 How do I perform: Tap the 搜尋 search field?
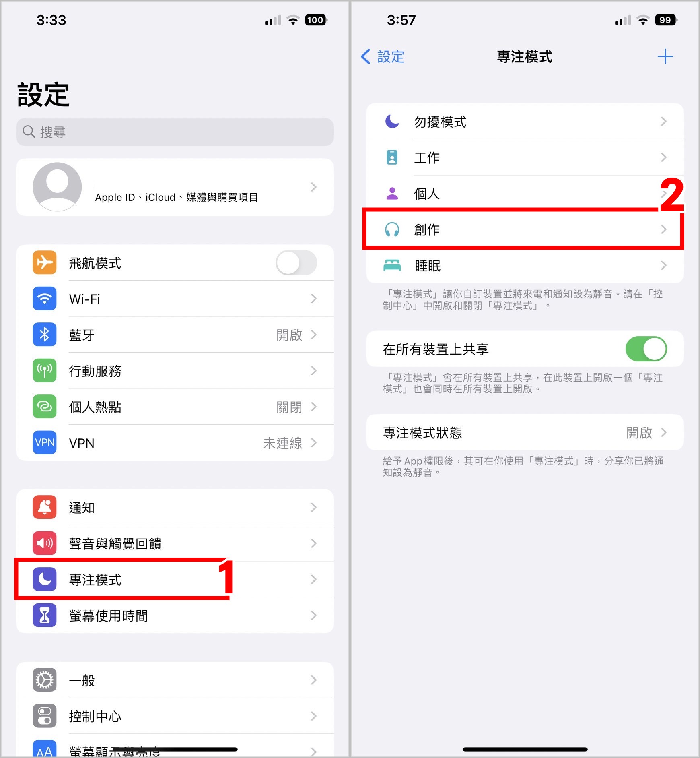point(175,132)
